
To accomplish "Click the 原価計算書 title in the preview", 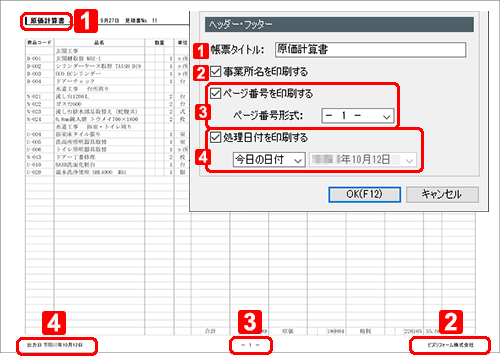I will click(47, 21).
